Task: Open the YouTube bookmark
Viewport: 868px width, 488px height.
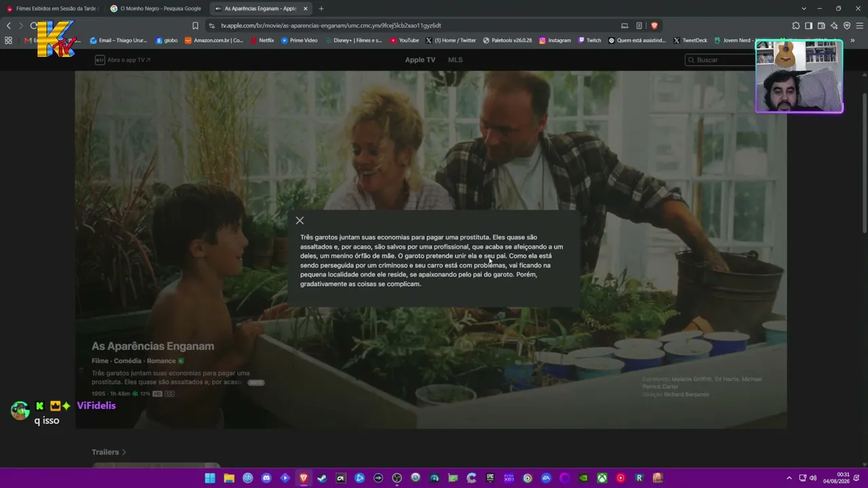Action: (404, 41)
